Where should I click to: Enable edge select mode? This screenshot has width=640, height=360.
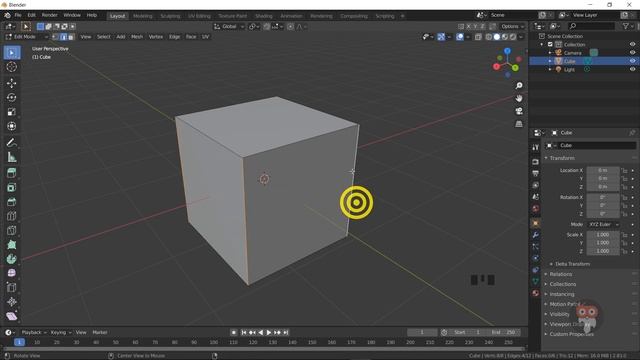point(63,37)
